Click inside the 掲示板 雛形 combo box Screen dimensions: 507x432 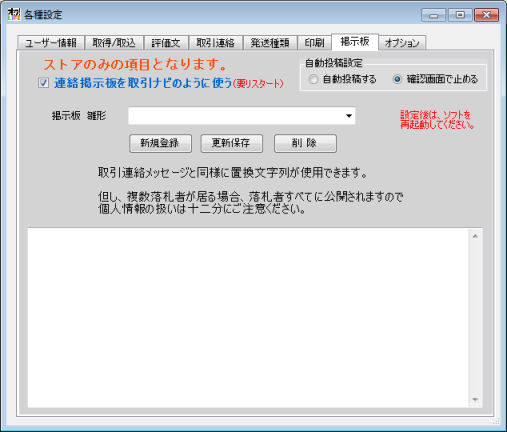(241, 116)
